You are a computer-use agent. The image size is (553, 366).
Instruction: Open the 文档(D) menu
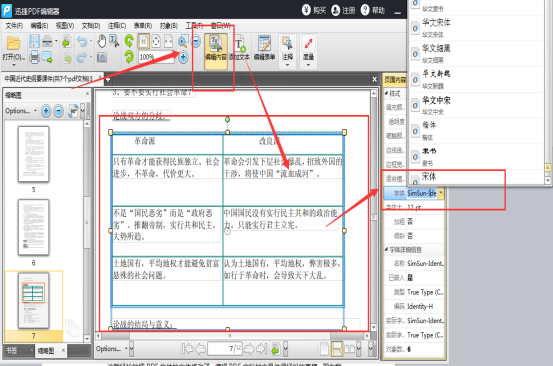pyautogui.click(x=91, y=26)
